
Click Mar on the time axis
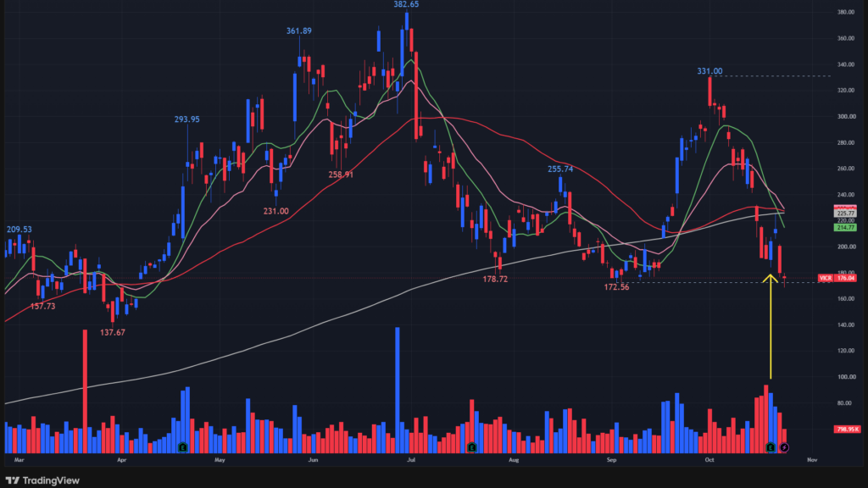[19, 460]
